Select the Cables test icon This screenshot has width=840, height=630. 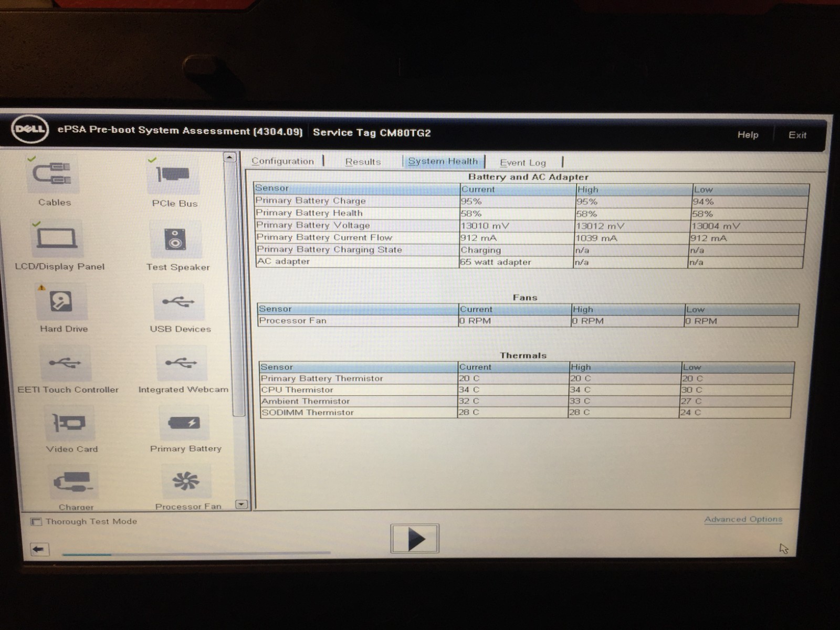click(52, 175)
